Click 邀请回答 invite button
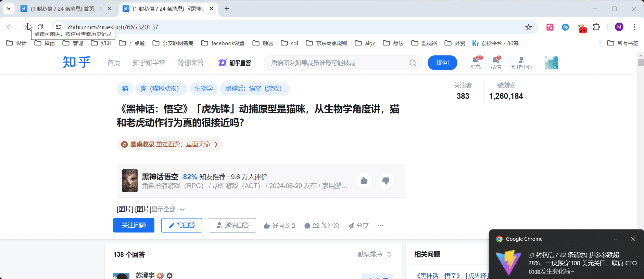 (232, 225)
